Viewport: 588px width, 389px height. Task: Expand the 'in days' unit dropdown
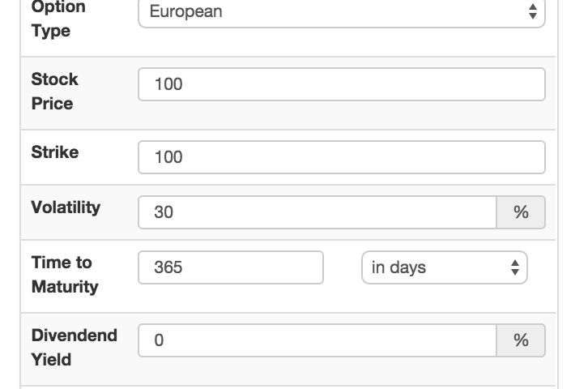444,267
